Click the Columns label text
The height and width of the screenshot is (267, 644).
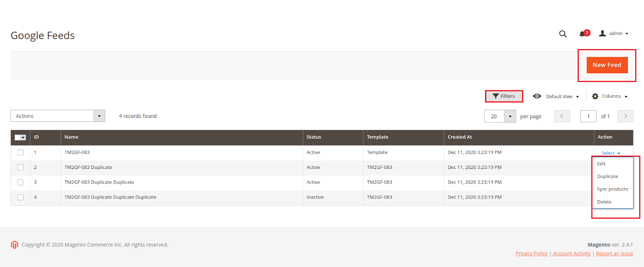click(x=611, y=96)
